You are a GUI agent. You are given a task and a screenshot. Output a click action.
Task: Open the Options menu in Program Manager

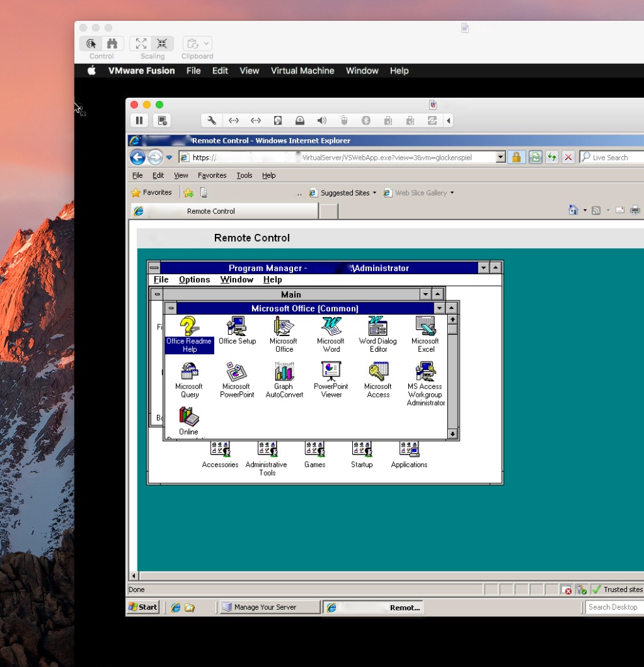tap(194, 279)
